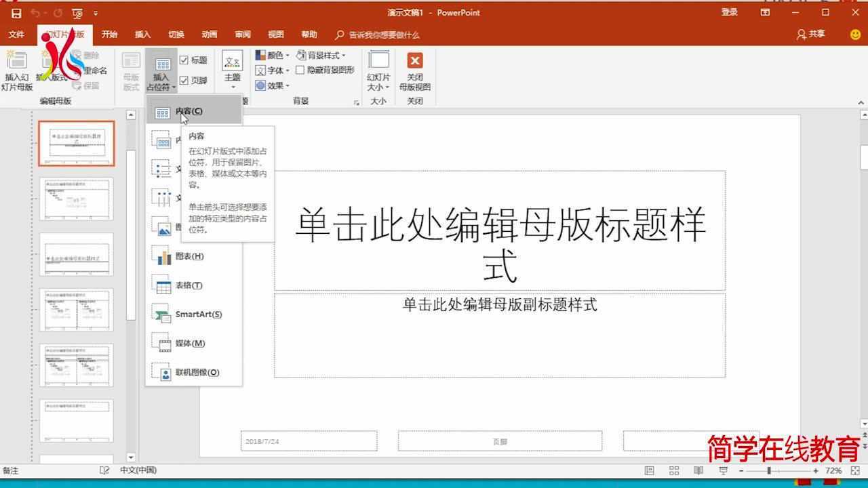The width and height of the screenshot is (868, 488).
Task: Toggle the Title (标题) checkbox
Action: point(184,60)
